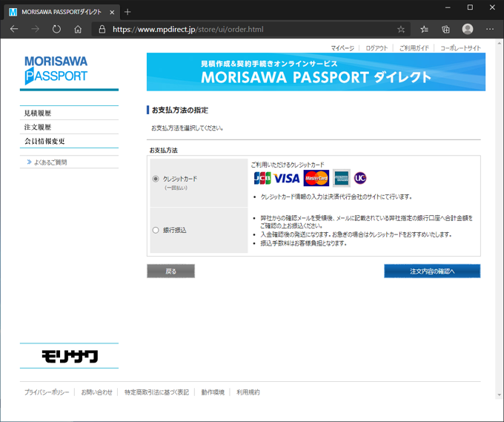The height and width of the screenshot is (422, 504).
Task: View site security via the padlock icon
Action: tap(102, 29)
